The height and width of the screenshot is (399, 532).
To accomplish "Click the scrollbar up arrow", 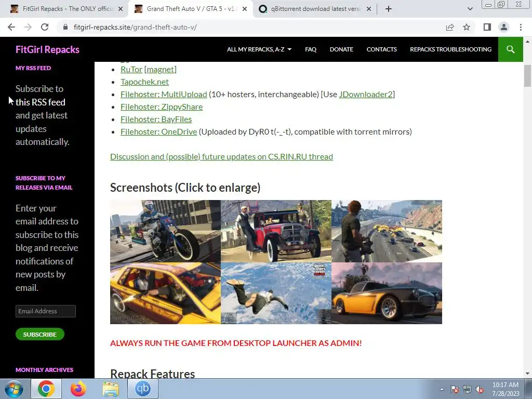I will [x=528, y=42].
